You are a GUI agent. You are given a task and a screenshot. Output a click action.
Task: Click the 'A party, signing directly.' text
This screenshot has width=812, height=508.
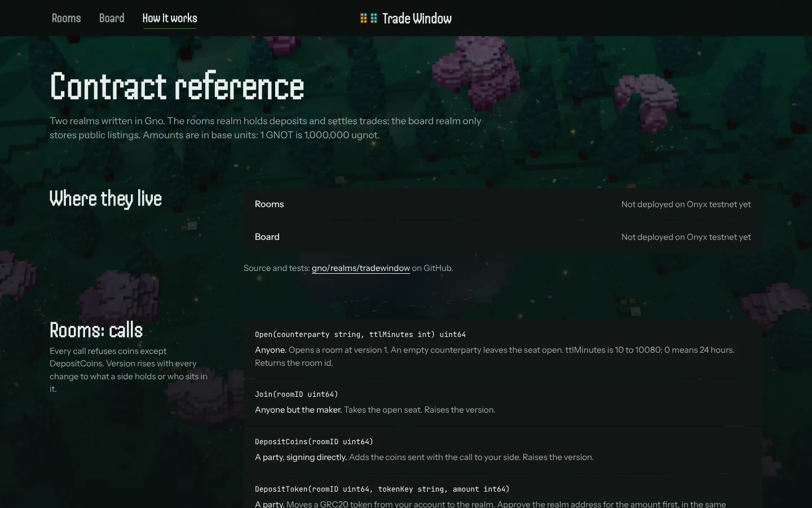301,457
